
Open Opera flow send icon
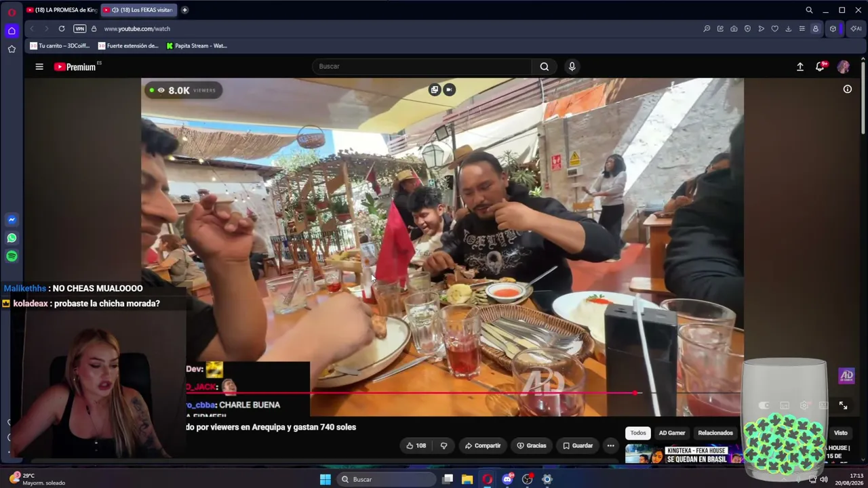(x=761, y=28)
